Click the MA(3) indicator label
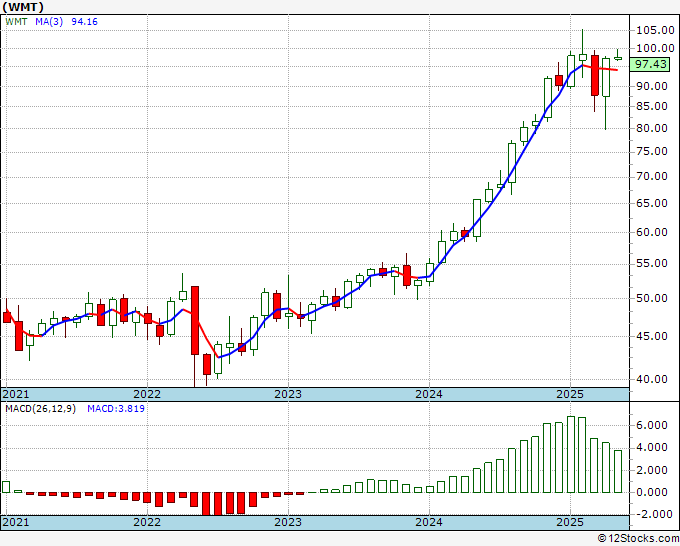 pyautogui.click(x=49, y=22)
